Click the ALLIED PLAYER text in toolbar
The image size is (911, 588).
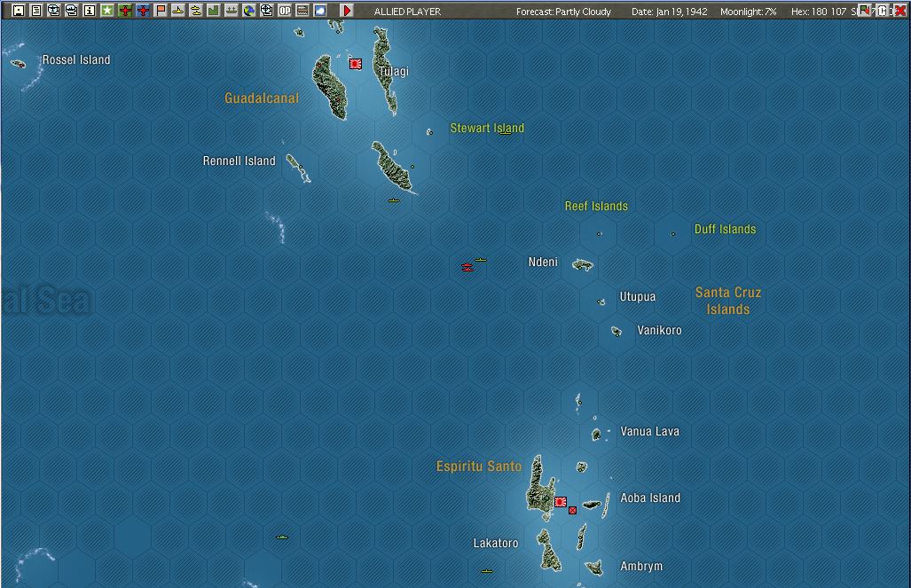pyautogui.click(x=407, y=12)
